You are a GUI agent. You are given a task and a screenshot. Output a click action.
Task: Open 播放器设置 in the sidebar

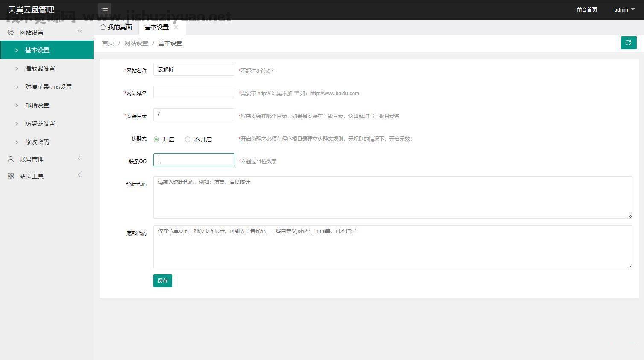[47, 68]
